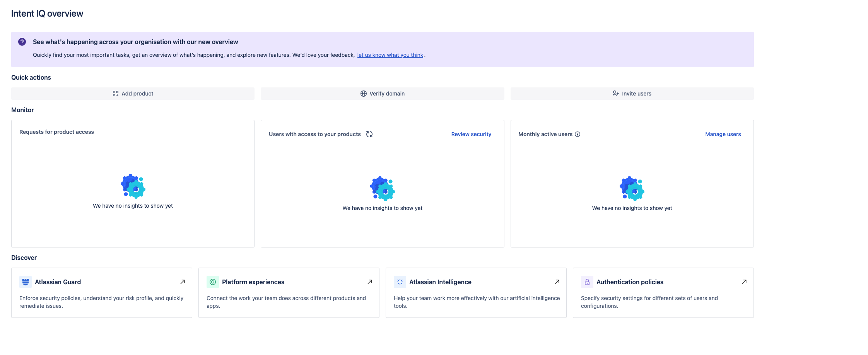Viewport: 868px width, 355px height.
Task: Click 'Help your team work more effectively' description
Action: tap(477, 302)
